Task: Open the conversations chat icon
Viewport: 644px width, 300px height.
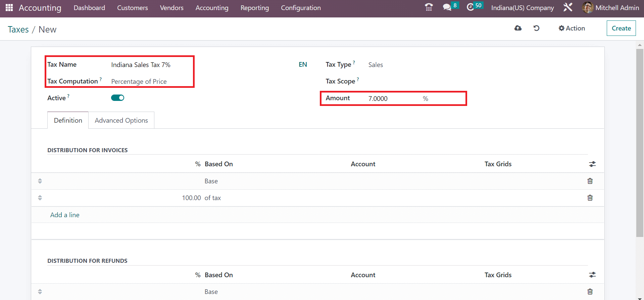Action: point(447,7)
